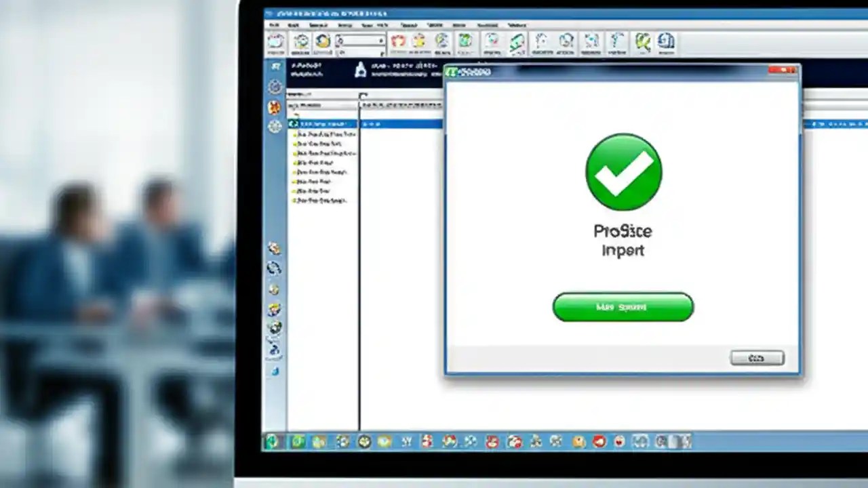Click the gear icon in the left sidebar
Screen dimensions: 868x488
[x=275, y=86]
